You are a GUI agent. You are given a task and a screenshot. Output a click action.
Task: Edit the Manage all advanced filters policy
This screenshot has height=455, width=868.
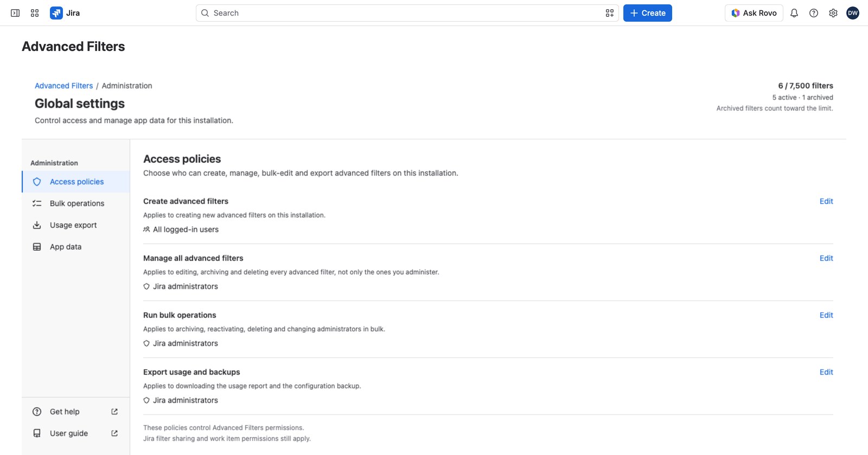826,258
